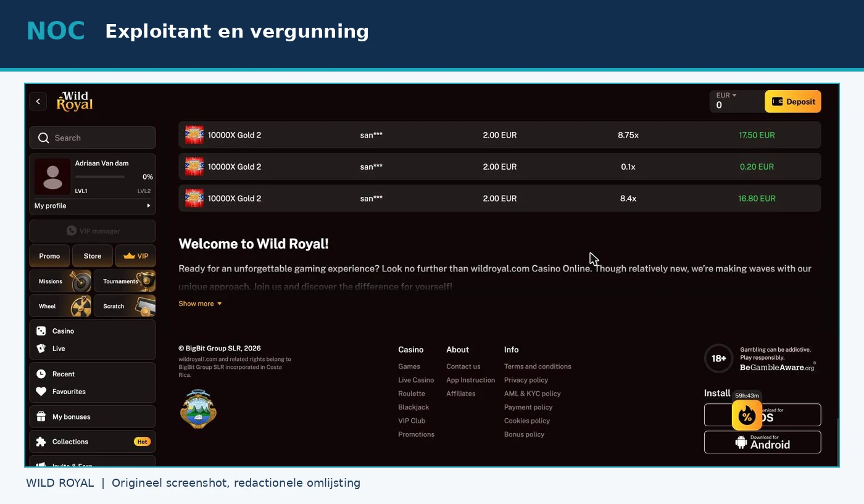Select Live in the sidebar
The height and width of the screenshot is (504, 864).
click(x=93, y=349)
